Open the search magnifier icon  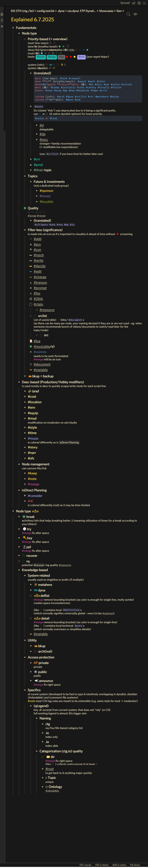[x=128, y=14]
